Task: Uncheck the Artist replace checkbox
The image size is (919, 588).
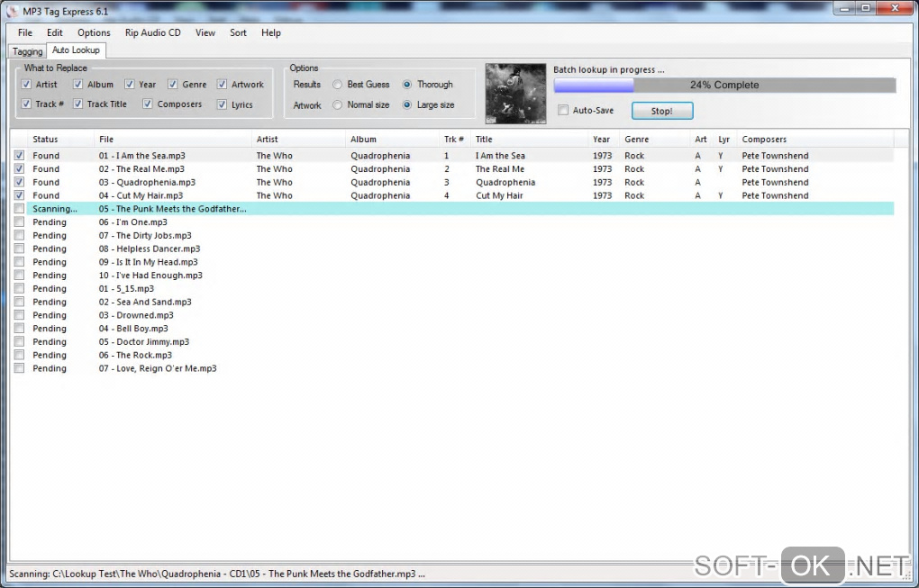Action: point(26,85)
